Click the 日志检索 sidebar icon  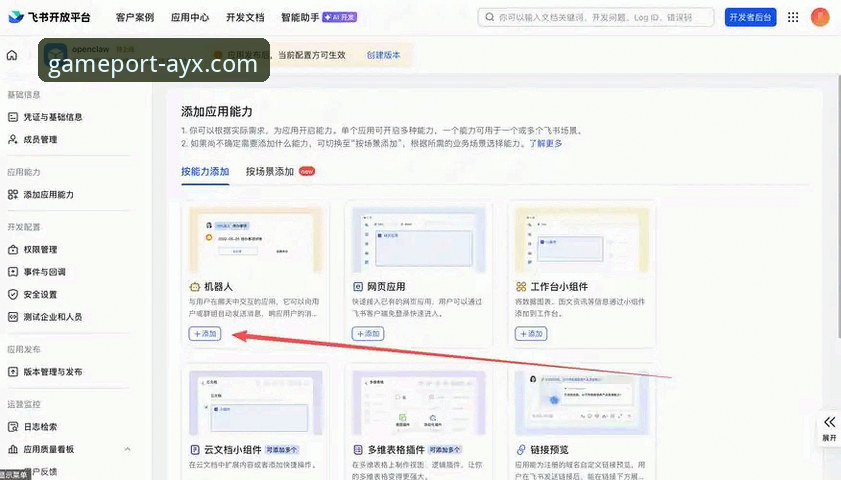(13, 427)
